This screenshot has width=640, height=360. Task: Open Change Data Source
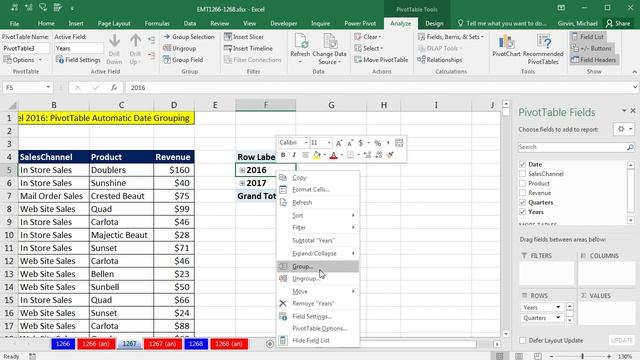point(329,49)
